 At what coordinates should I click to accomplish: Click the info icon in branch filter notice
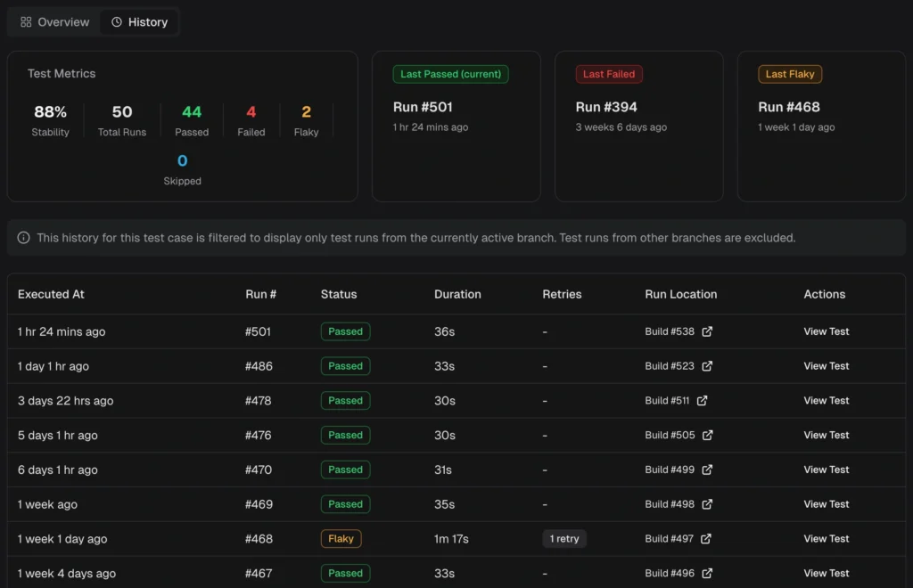(x=23, y=238)
